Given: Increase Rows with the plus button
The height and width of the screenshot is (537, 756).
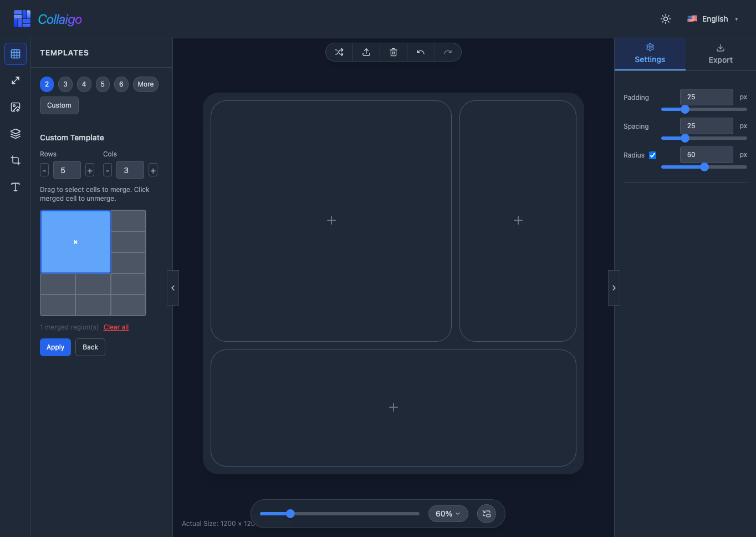Looking at the screenshot, I should 90,170.
